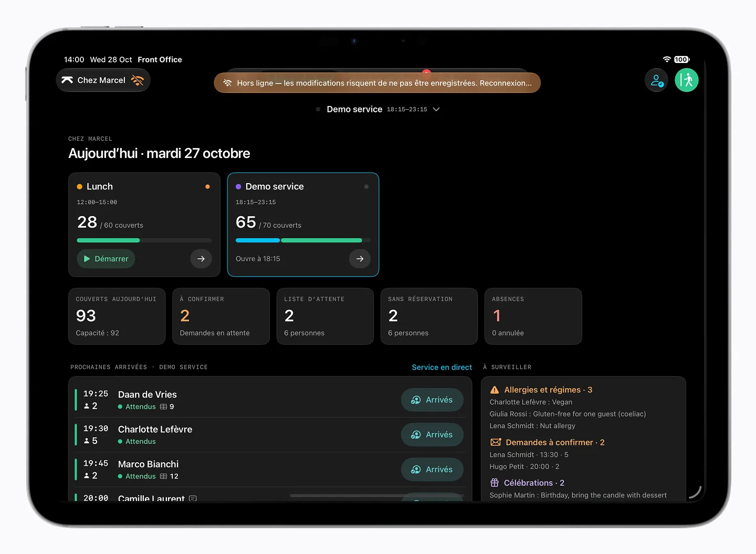756x554 pixels.
Task: Click the Demandes à confirmer envelope icon
Action: tap(496, 442)
